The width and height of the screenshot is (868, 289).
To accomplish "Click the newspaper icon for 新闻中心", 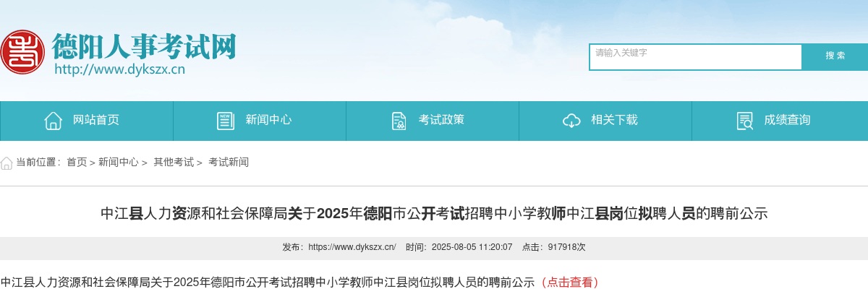I will pyautogui.click(x=226, y=121).
